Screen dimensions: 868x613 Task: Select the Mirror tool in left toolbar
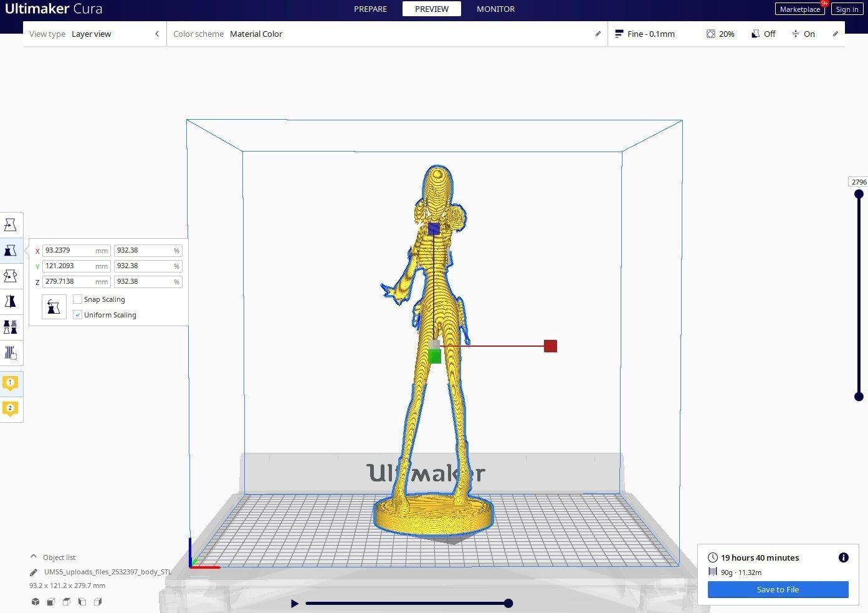11,302
